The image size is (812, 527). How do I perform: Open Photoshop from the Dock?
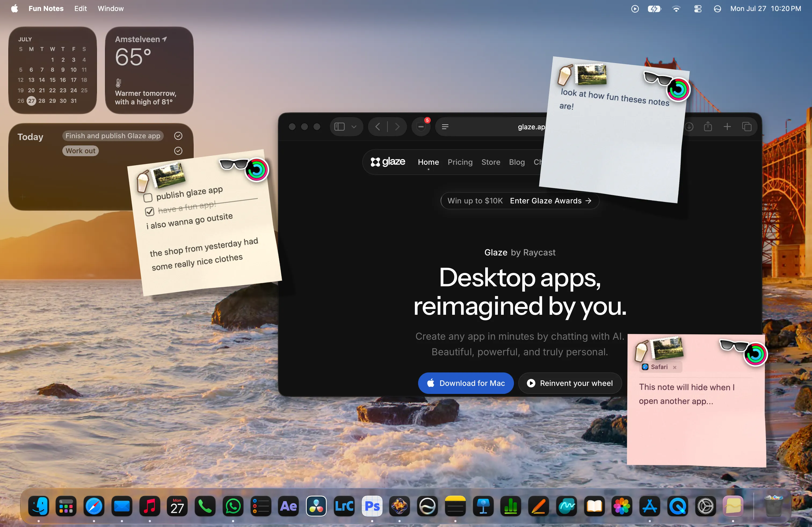(372, 506)
